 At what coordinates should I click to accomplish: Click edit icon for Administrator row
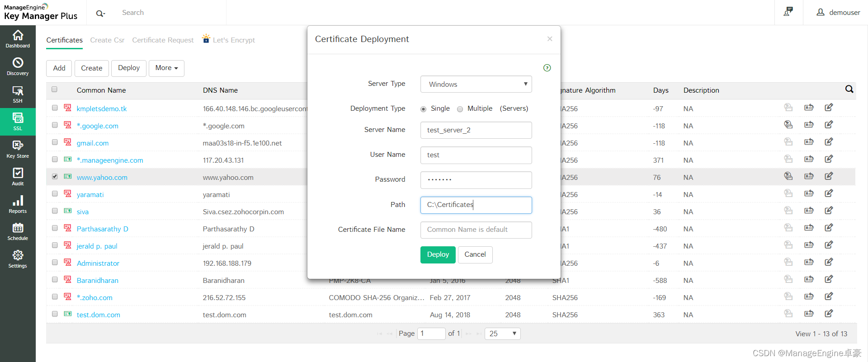(x=829, y=262)
